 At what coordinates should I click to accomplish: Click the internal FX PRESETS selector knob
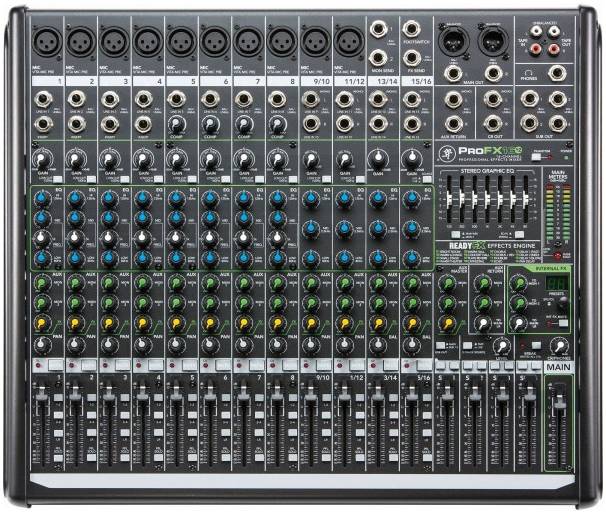tap(563, 302)
